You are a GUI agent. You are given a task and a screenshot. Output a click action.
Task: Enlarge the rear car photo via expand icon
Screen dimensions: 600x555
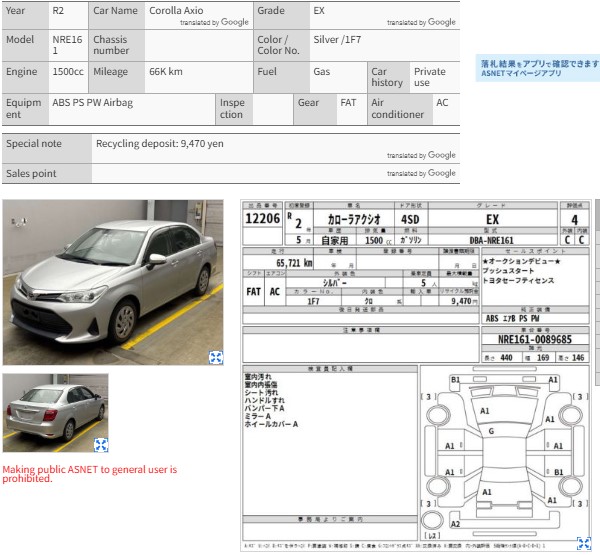point(101,445)
